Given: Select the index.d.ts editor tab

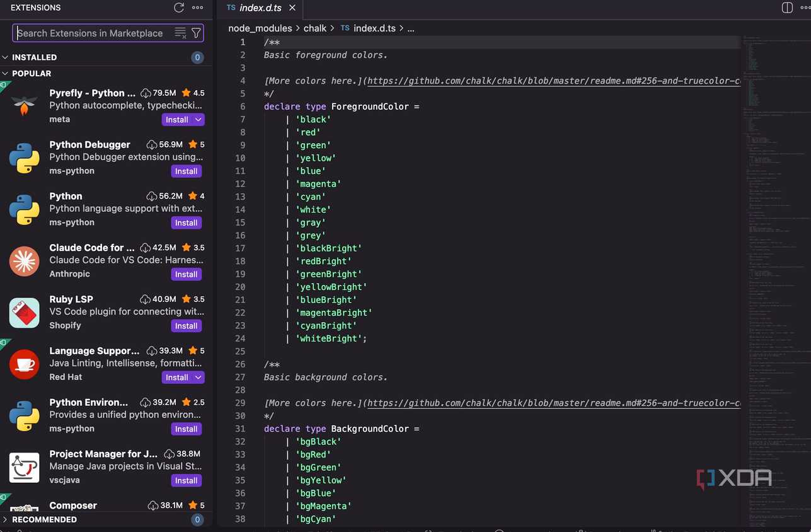Looking at the screenshot, I should click(260, 8).
